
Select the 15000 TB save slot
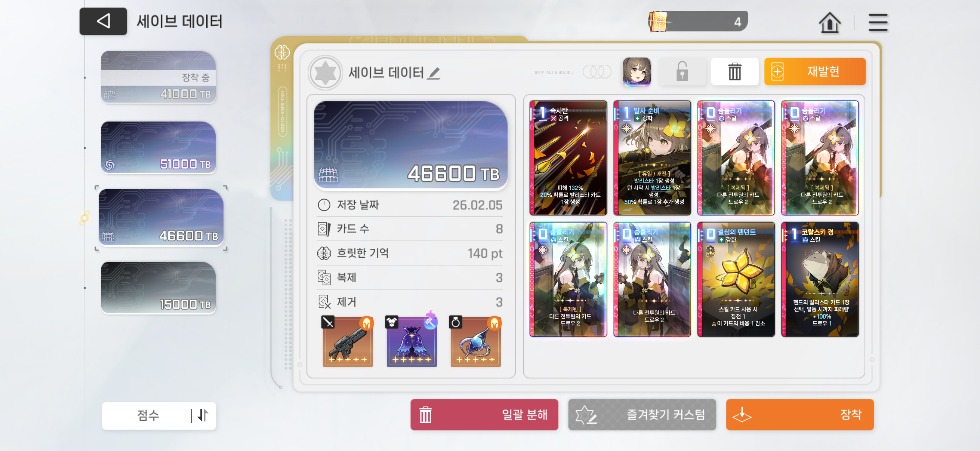coord(158,288)
